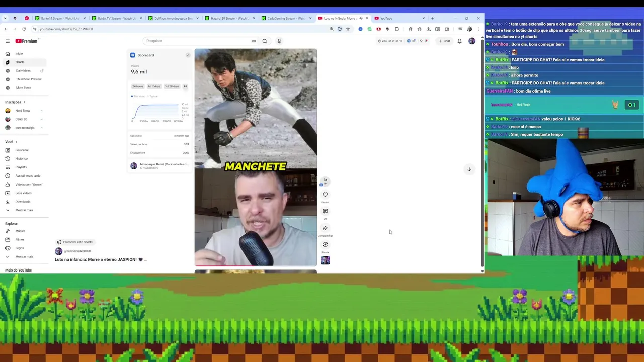Open the on-screen keyboard in search box
This screenshot has width=644, height=362.
click(x=254, y=41)
